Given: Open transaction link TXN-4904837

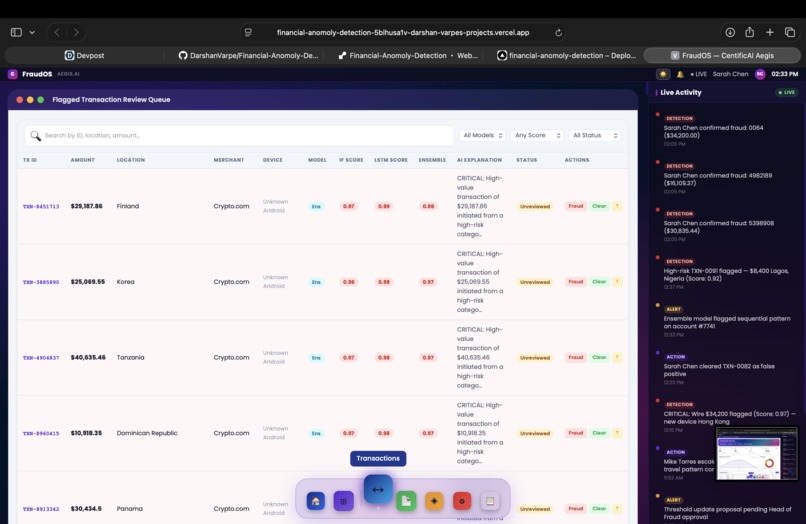Looking at the screenshot, I should pyautogui.click(x=41, y=358).
